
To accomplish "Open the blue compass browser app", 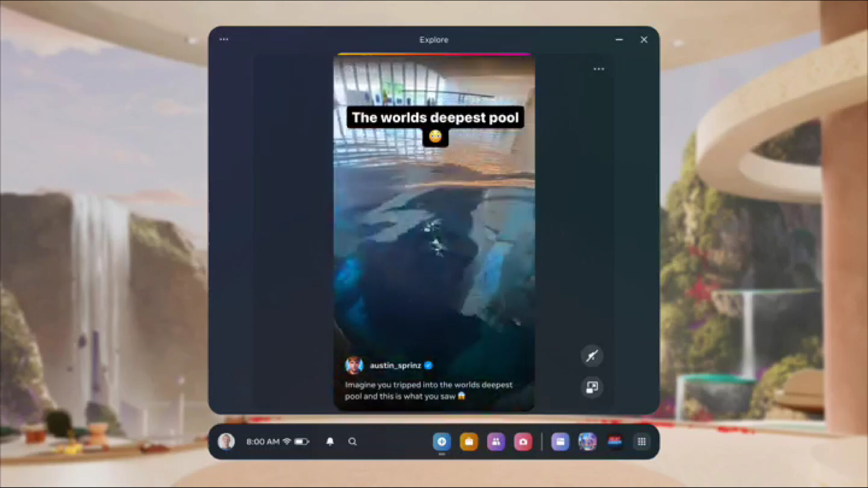I will [x=442, y=441].
